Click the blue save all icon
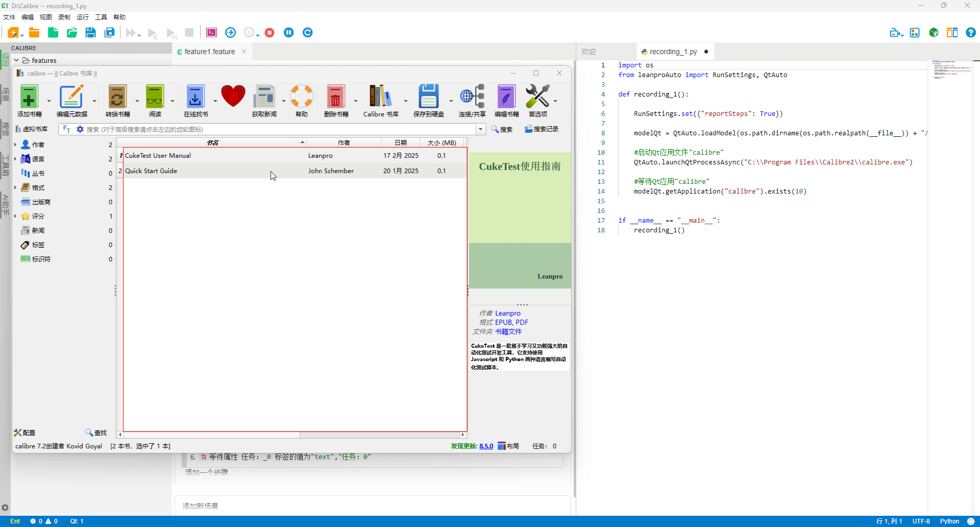This screenshot has height=527, width=980. pos(109,33)
